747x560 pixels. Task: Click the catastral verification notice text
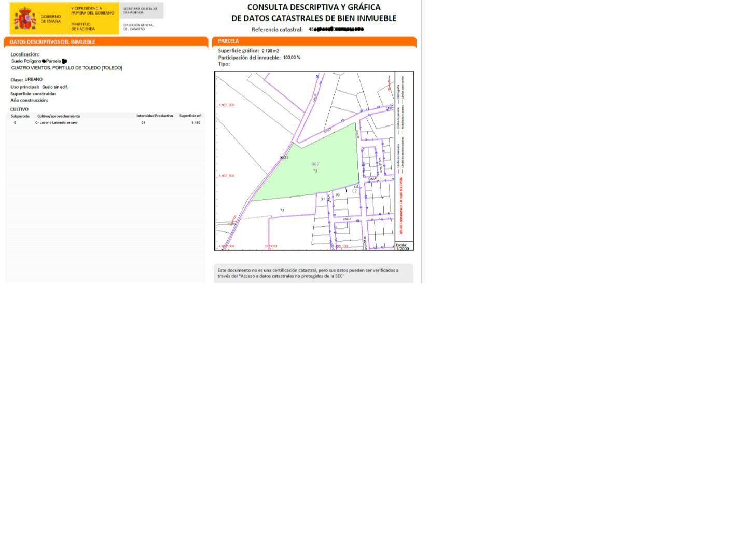coord(308,273)
